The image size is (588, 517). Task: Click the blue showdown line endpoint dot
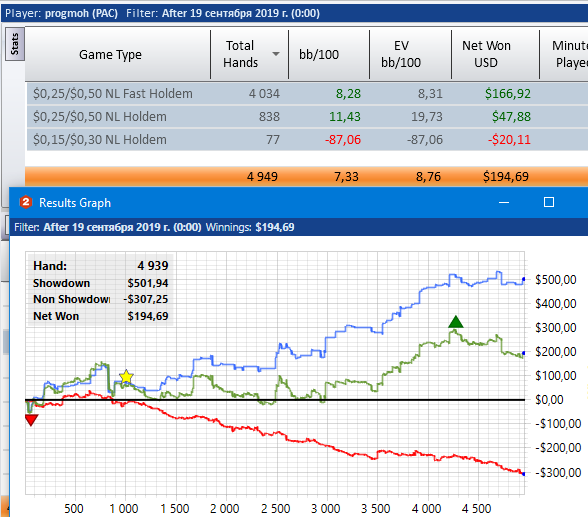[524, 279]
